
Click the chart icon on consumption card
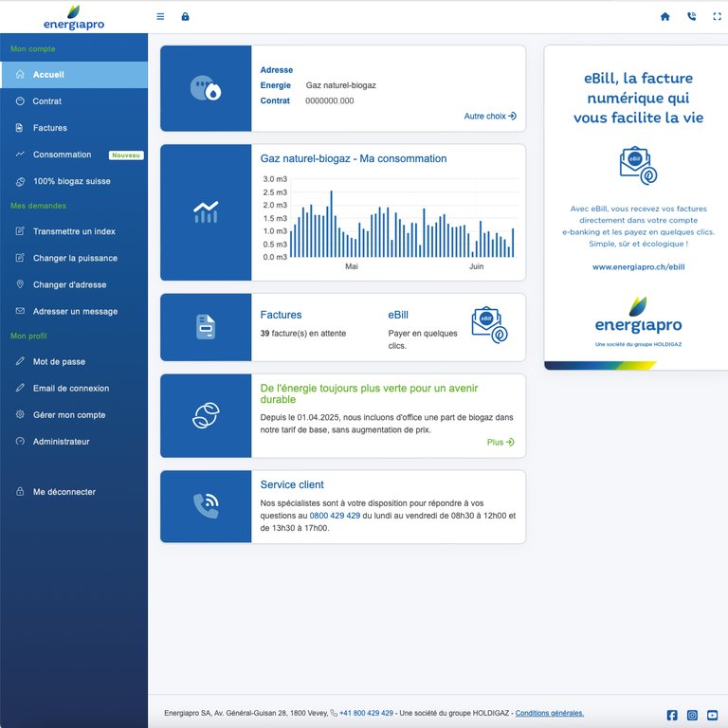point(206,212)
